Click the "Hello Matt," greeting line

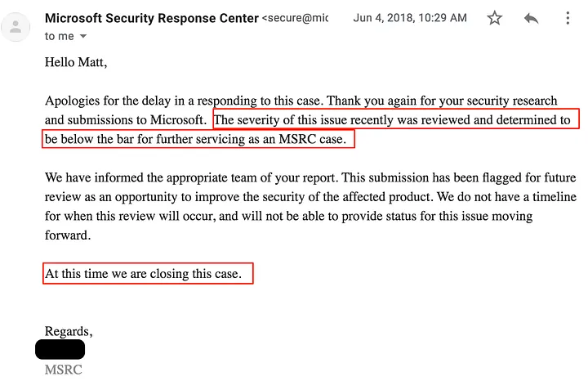[76, 62]
